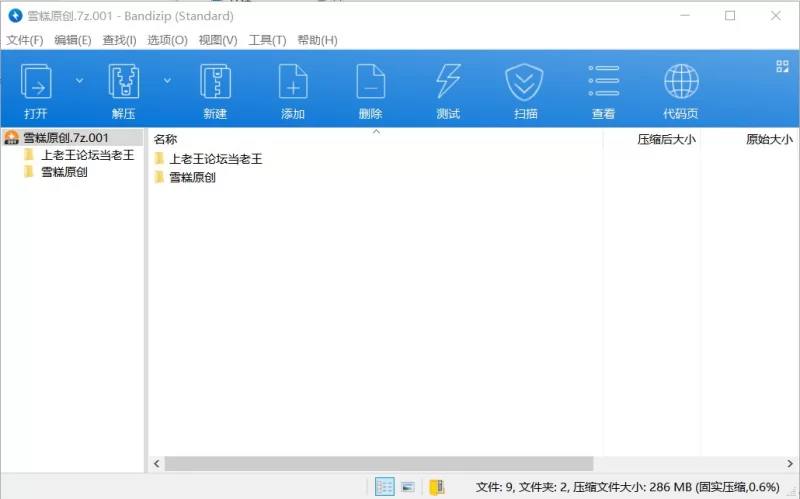Click the New archive (新建) icon
Image resolution: width=800 pixels, height=499 pixels.
tap(215, 82)
